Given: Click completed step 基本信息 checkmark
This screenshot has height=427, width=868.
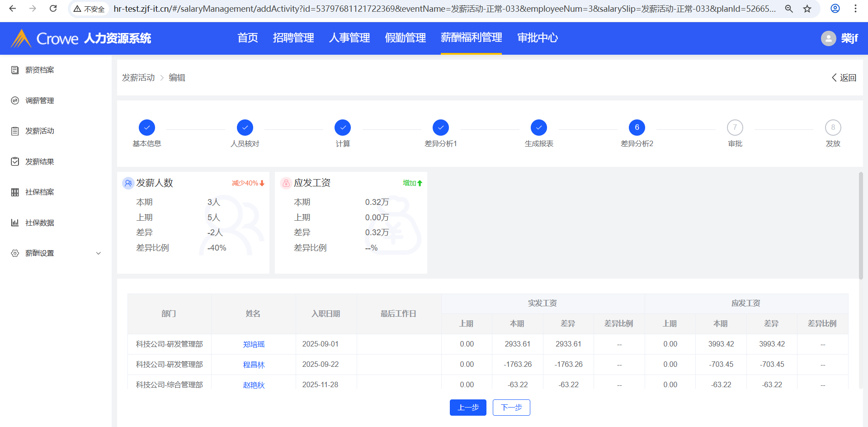Looking at the screenshot, I should [x=147, y=128].
